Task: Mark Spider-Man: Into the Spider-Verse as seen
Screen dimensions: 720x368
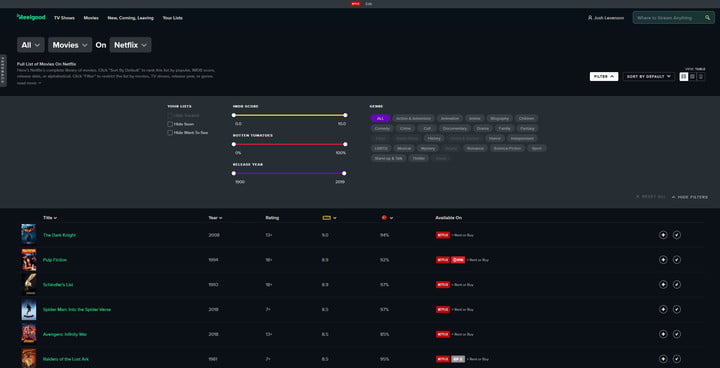Action: pyautogui.click(x=677, y=310)
